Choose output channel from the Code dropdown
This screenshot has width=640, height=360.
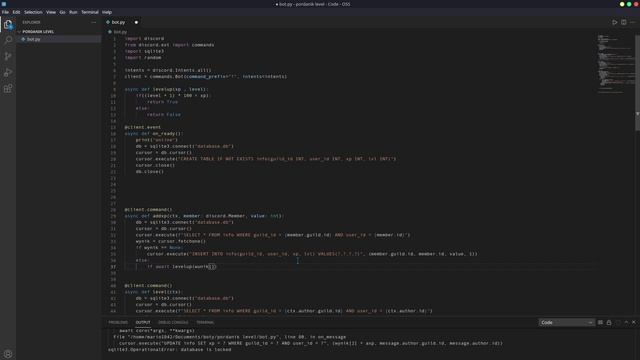[567, 322]
